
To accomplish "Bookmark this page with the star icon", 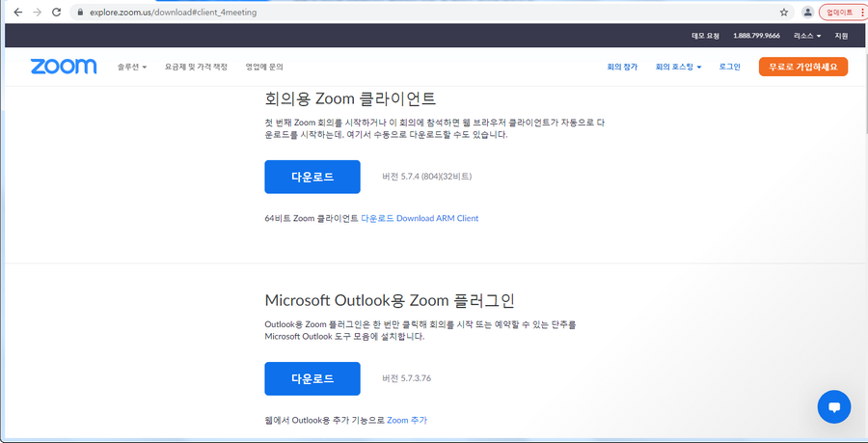I will (784, 13).
